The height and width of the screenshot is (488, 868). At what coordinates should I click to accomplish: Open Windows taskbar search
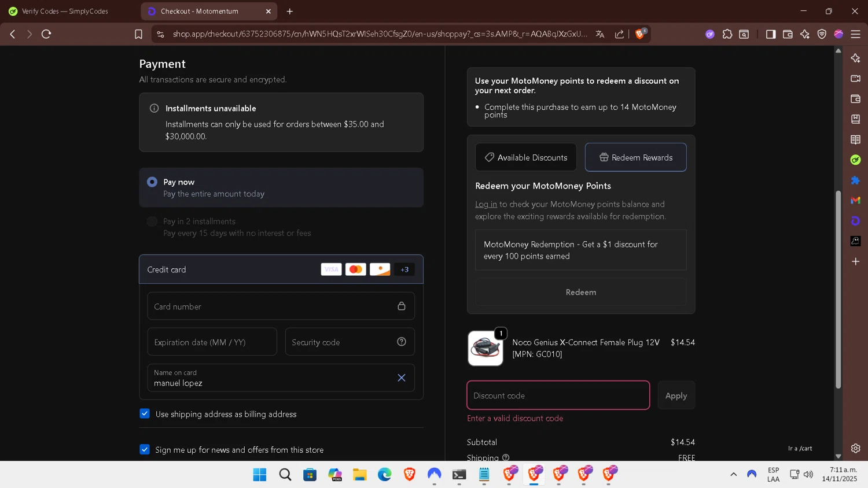[285, 475]
